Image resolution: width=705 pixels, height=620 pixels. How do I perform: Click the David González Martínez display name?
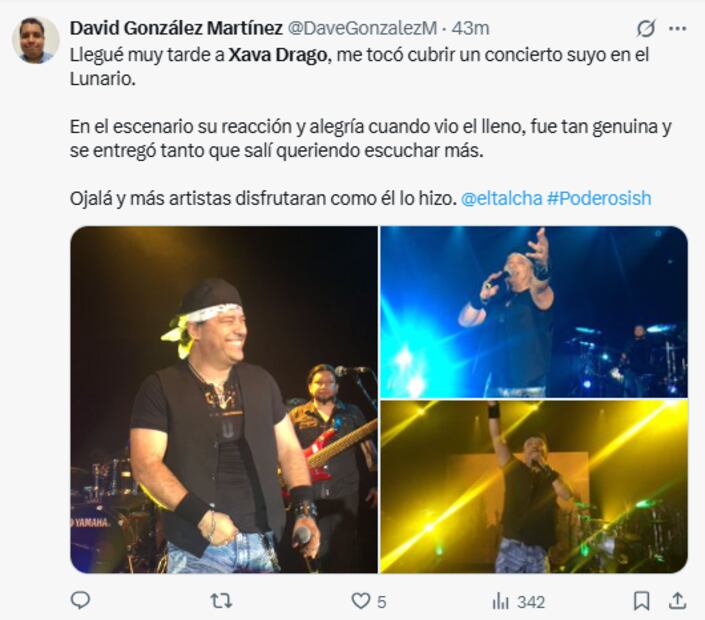coord(176,28)
